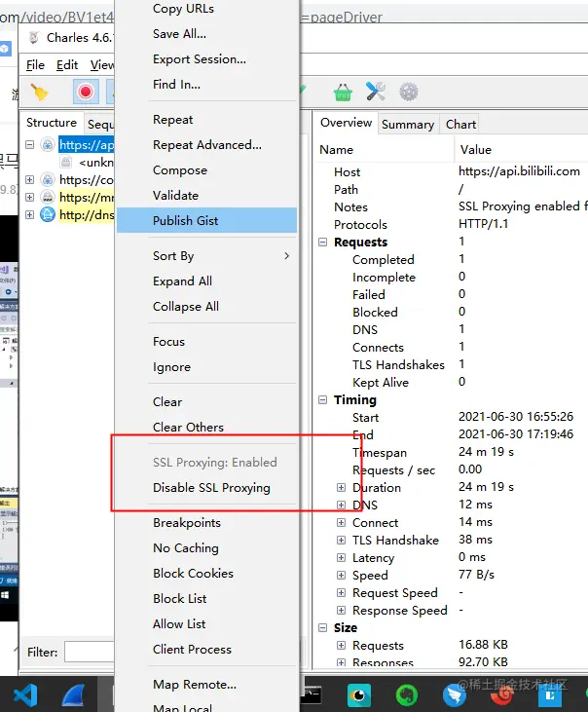Click the Value column header
This screenshot has height=712, width=588.
click(x=521, y=149)
